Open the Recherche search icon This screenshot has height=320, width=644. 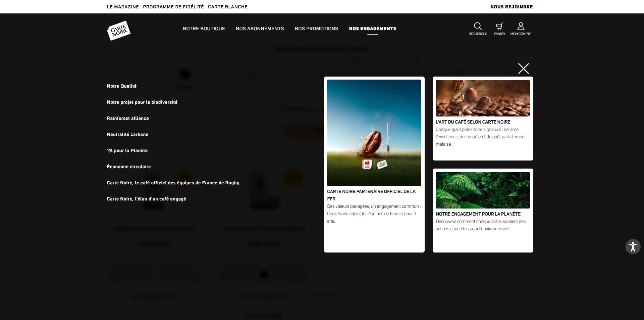point(478,29)
